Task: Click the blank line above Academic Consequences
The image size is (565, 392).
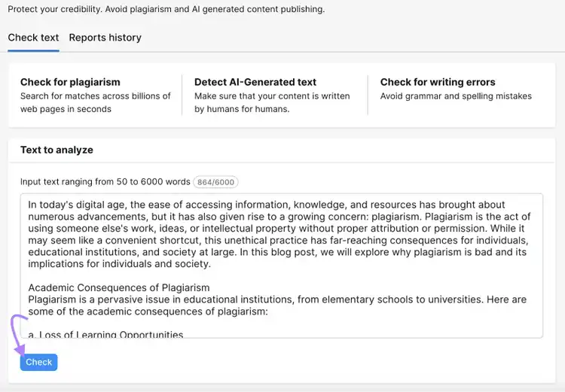Action: [281, 275]
